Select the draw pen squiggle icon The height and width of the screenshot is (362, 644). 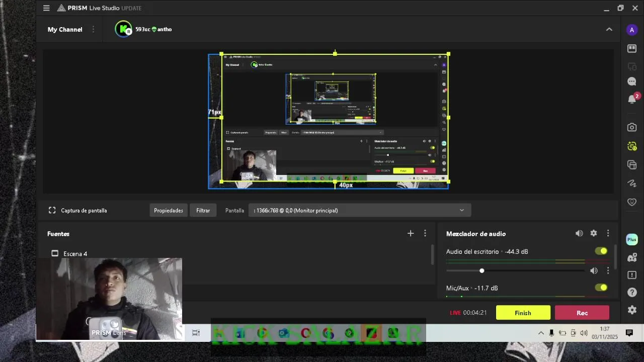(x=632, y=184)
